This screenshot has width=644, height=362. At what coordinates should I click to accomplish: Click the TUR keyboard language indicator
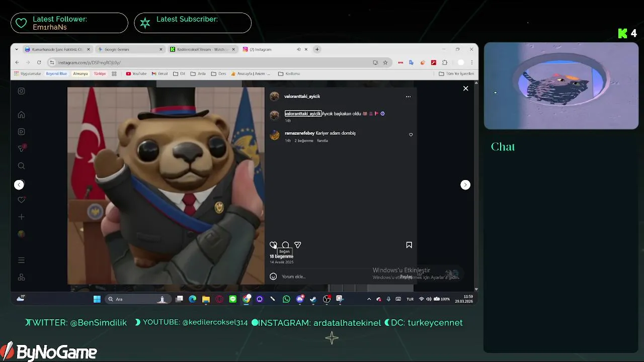tap(410, 299)
